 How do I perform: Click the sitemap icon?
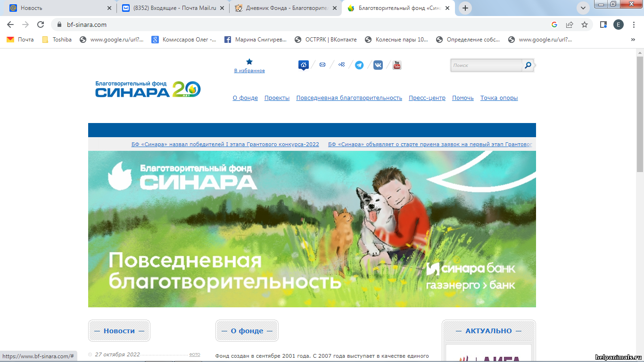341,65
